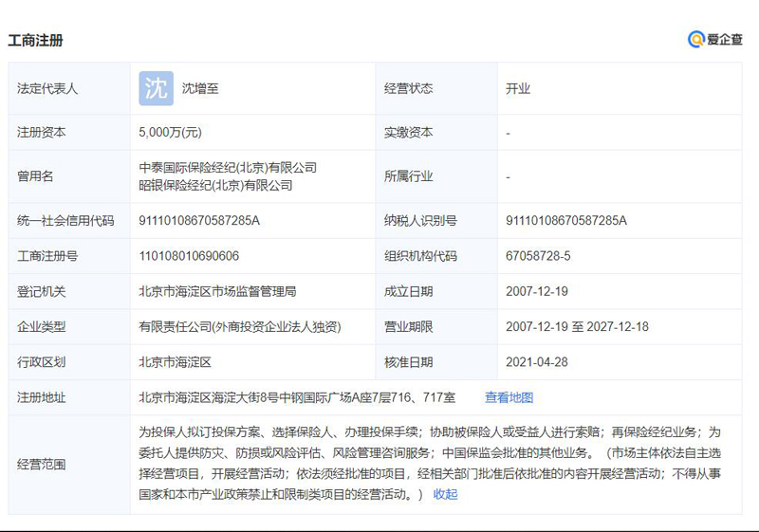Open legal representative 沈增至 name link
Viewport: 759px width, 532px height.
tap(200, 88)
